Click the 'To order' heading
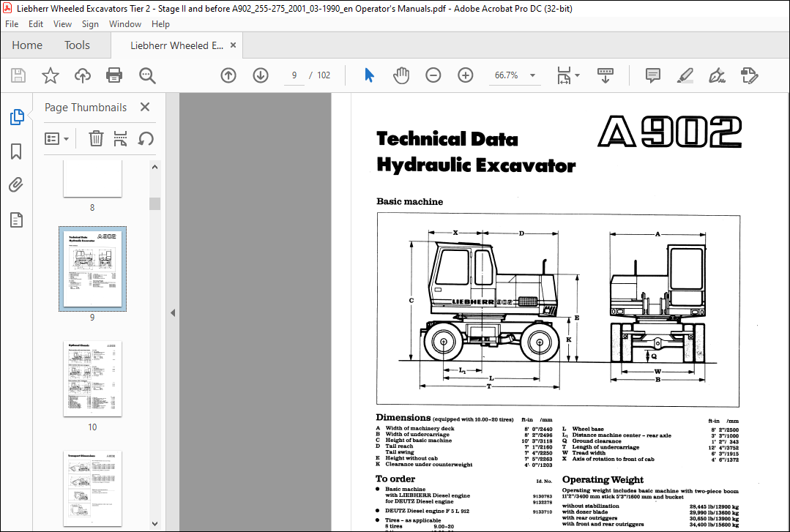Viewport: 790px width, 532px height. (395, 479)
